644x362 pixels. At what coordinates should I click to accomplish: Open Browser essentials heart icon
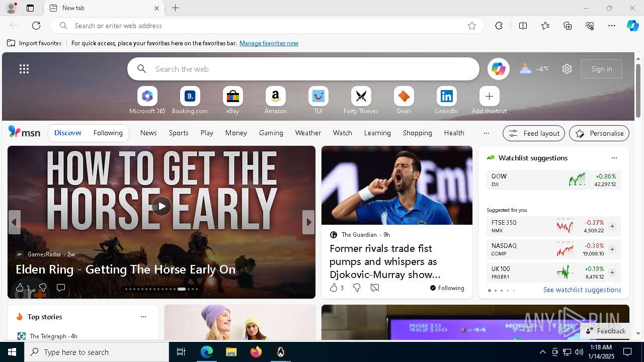(x=590, y=26)
